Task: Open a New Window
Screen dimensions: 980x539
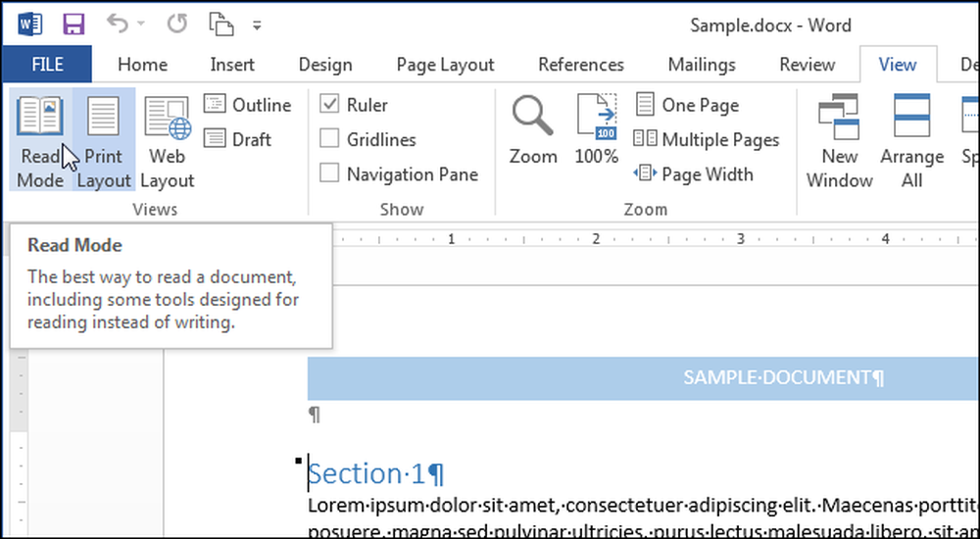Action: click(x=840, y=141)
